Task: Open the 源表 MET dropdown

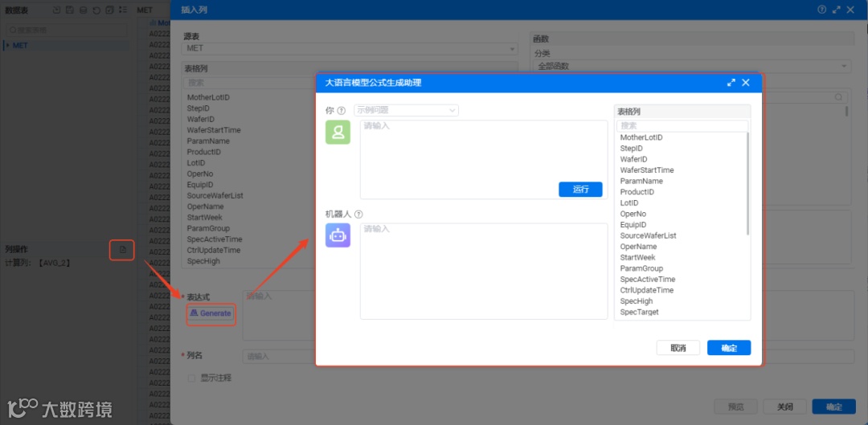Action: [350, 49]
